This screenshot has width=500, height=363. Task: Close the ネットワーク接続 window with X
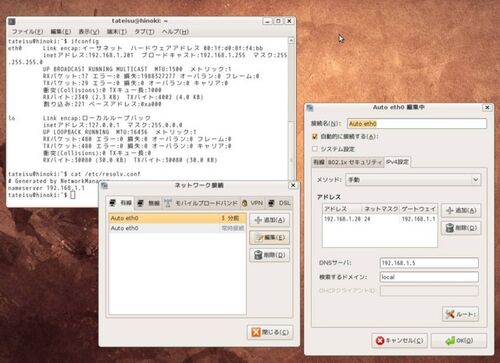293,185
